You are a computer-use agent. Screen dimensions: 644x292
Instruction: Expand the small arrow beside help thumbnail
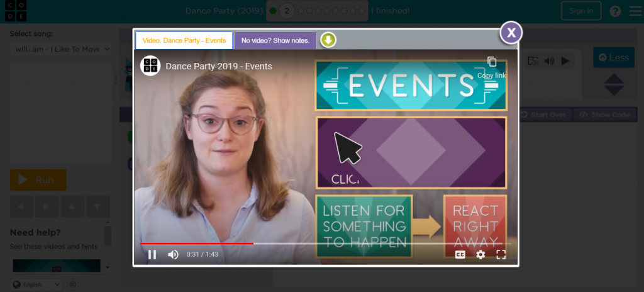pyautogui.click(x=108, y=267)
